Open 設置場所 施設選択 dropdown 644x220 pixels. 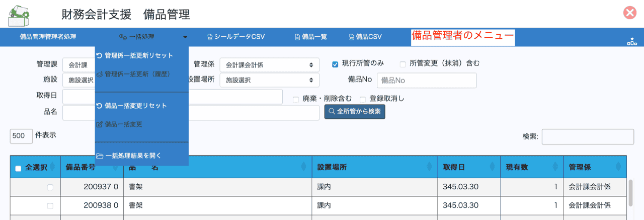click(269, 80)
